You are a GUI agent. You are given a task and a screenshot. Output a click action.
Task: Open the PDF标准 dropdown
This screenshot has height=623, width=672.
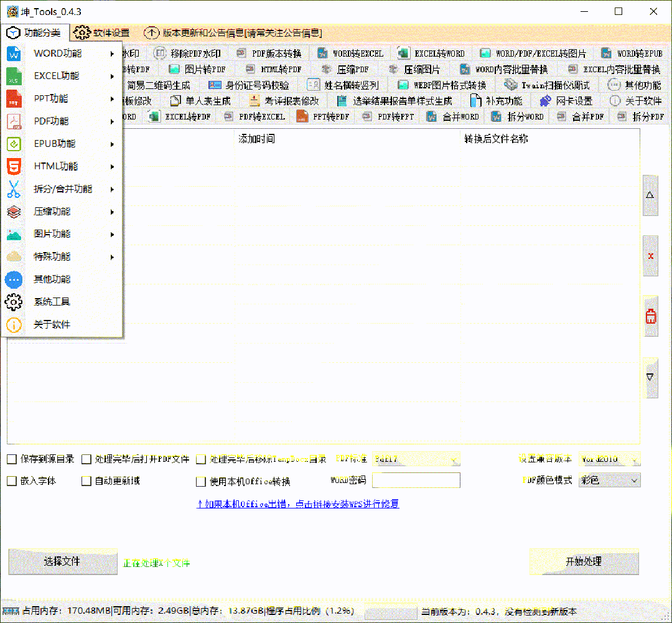point(416,459)
